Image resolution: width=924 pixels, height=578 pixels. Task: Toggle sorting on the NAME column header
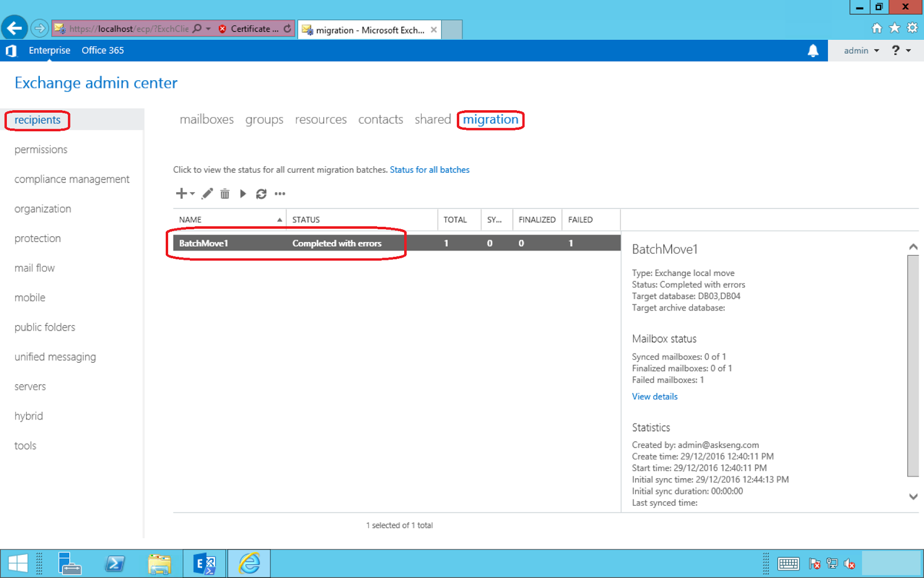click(x=189, y=219)
